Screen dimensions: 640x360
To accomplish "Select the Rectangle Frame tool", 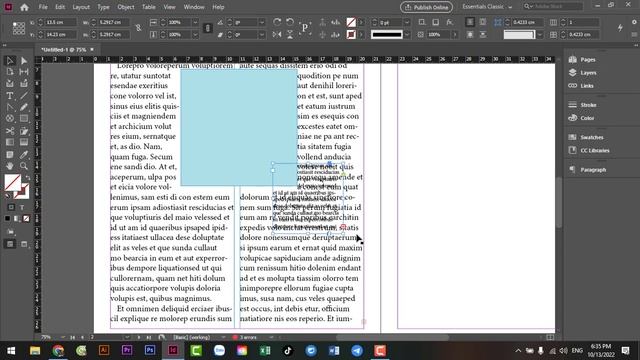I will (x=10, y=119).
